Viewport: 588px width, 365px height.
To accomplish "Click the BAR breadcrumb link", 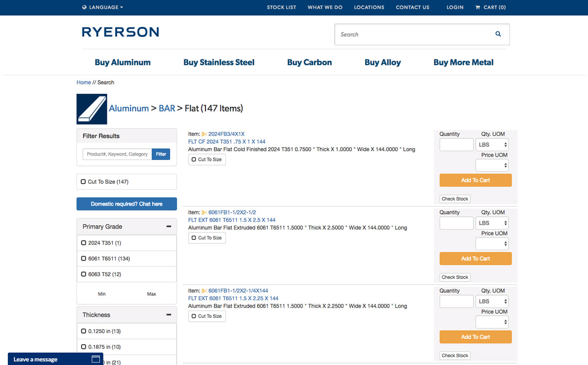I will click(167, 108).
